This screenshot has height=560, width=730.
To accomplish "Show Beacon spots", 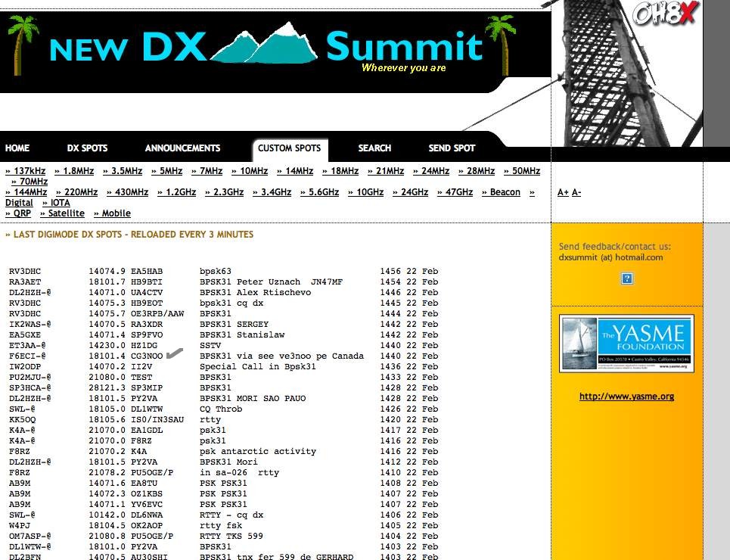I will point(501,192).
